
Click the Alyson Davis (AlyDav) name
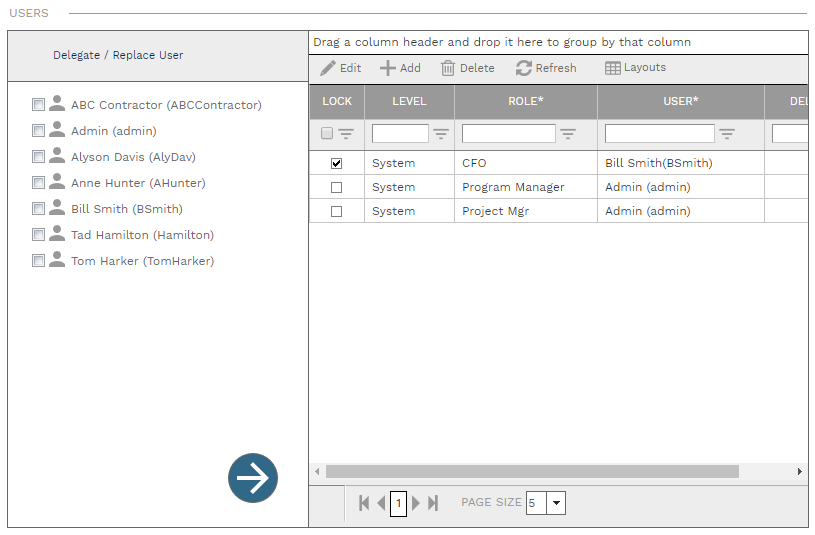(x=133, y=157)
